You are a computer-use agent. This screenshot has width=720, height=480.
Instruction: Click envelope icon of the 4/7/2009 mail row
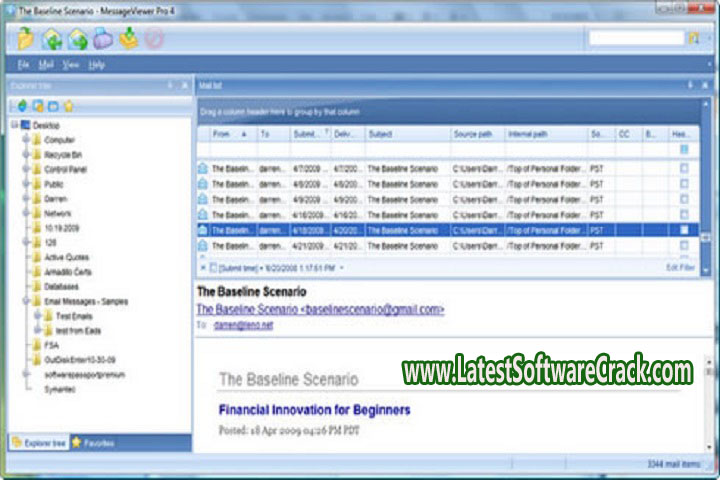click(x=203, y=170)
